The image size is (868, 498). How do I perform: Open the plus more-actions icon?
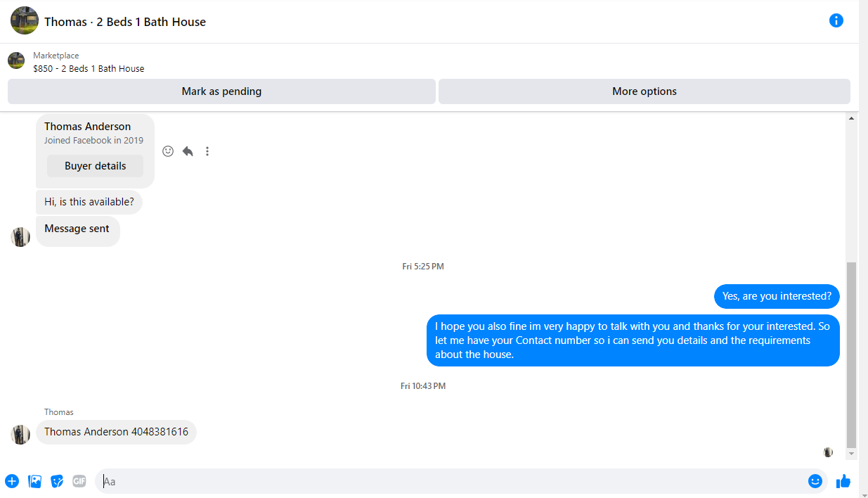tap(12, 481)
